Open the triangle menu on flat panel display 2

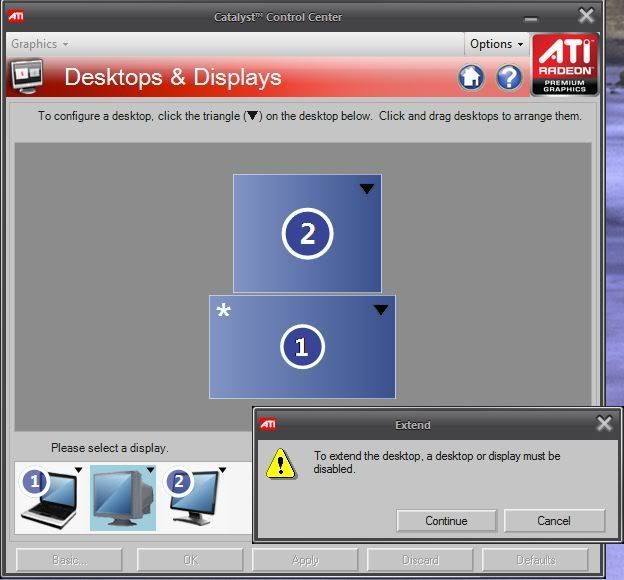coord(222,470)
